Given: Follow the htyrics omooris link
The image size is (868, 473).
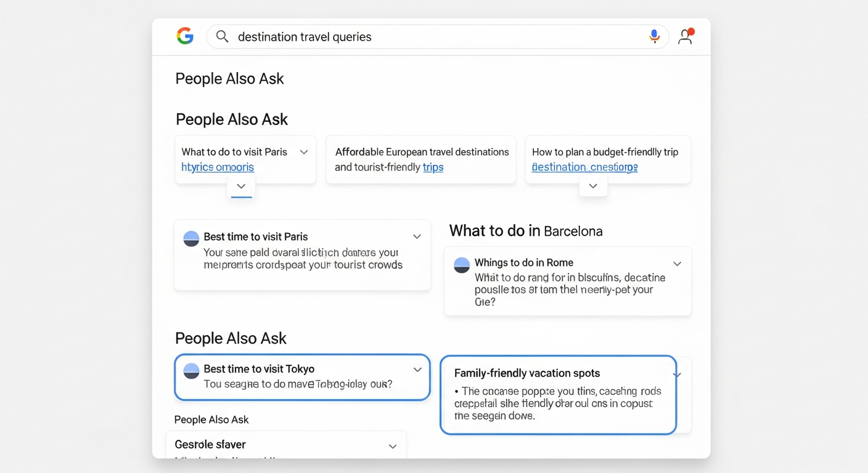Looking at the screenshot, I should 217,167.
